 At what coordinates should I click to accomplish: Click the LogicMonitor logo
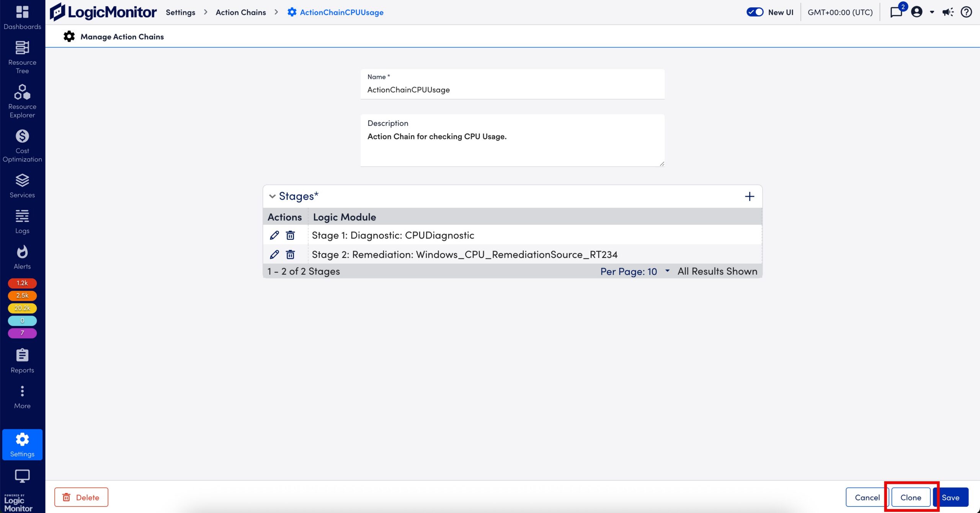[103, 12]
